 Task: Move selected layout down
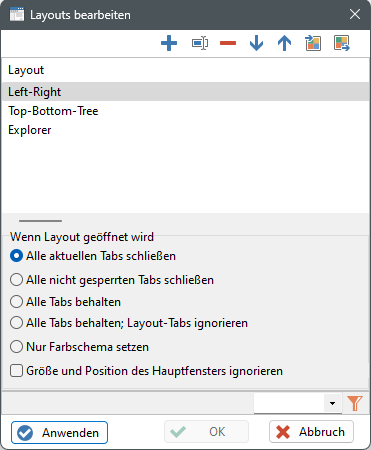coord(256,43)
